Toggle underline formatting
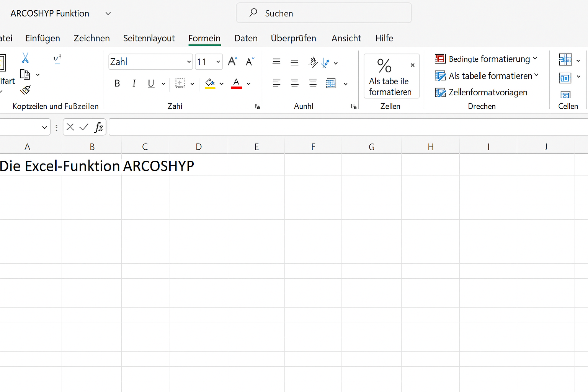 point(151,83)
